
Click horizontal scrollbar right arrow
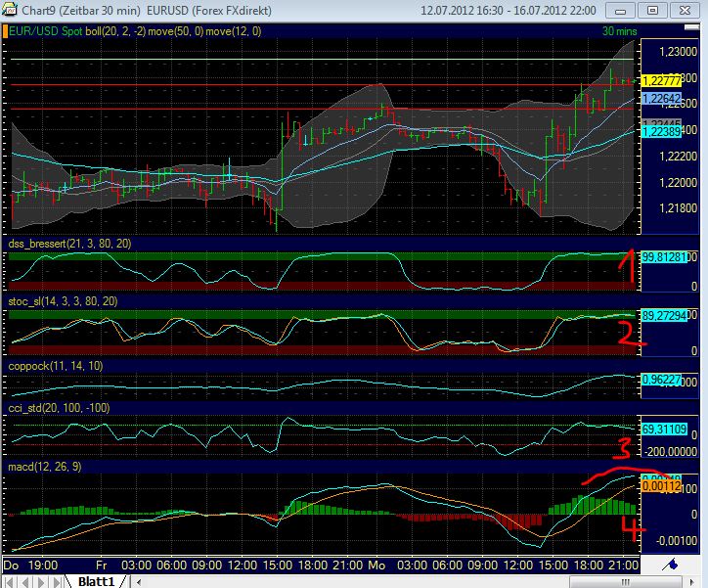(692, 582)
